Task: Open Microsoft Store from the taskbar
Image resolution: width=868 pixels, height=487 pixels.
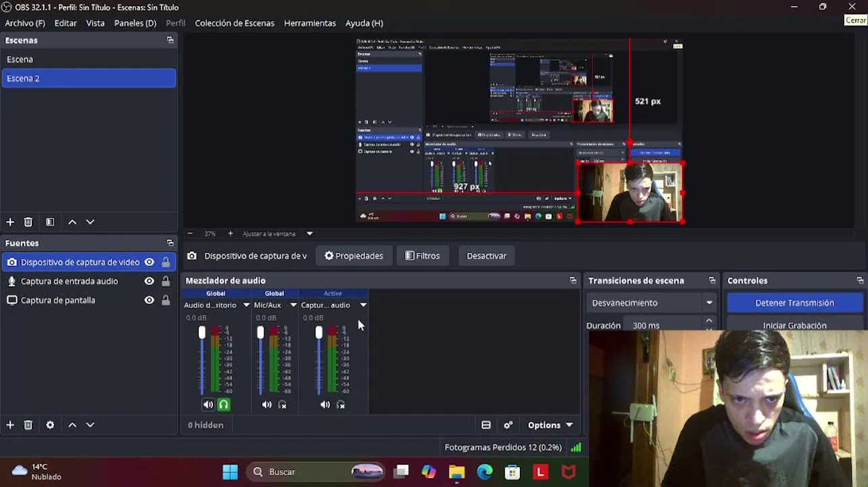Action: (x=512, y=471)
